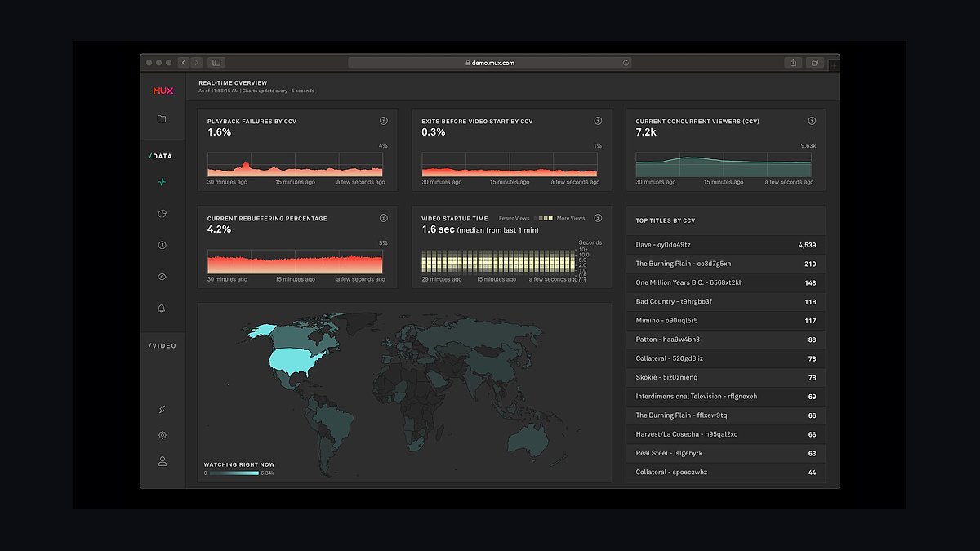
Task: Click the 7.2k concurrent viewers value
Action: [646, 131]
